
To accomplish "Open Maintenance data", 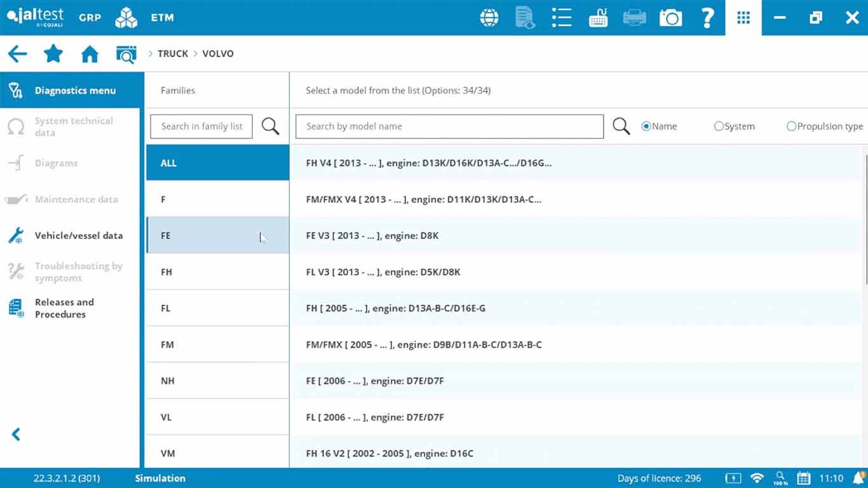I will 70,199.
